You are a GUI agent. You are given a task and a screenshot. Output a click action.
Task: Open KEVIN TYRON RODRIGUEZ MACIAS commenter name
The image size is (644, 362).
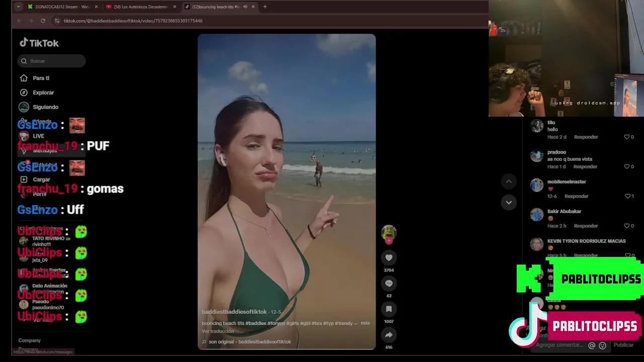tap(587, 241)
